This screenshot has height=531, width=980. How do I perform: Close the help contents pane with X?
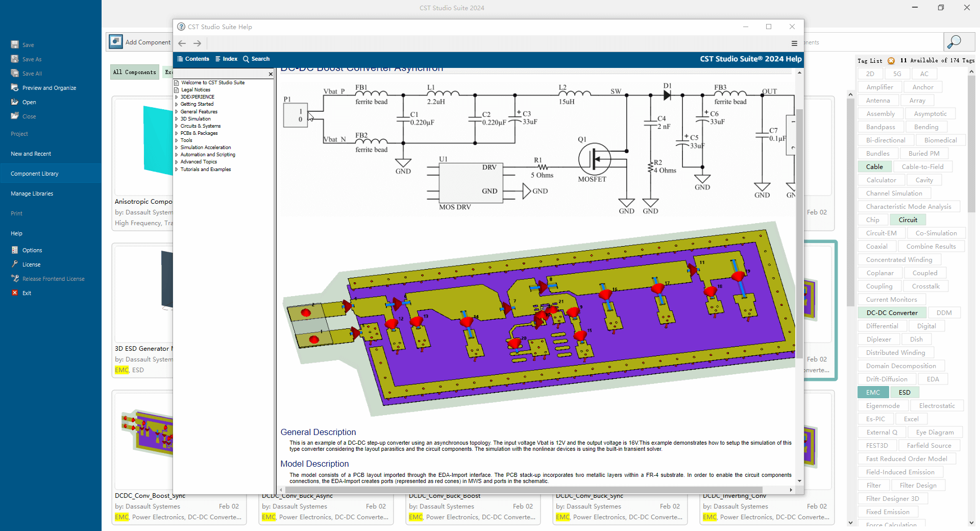271,74
